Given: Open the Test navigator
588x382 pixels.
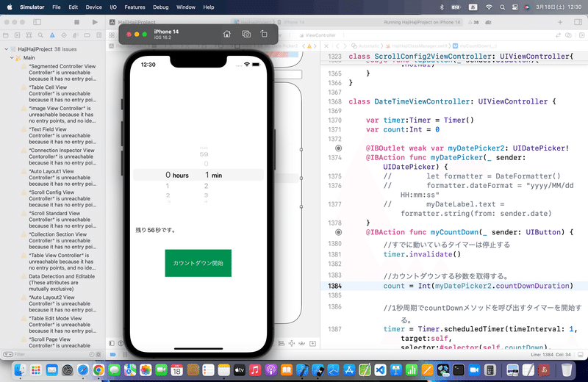Looking at the screenshot, I should tap(64, 35).
